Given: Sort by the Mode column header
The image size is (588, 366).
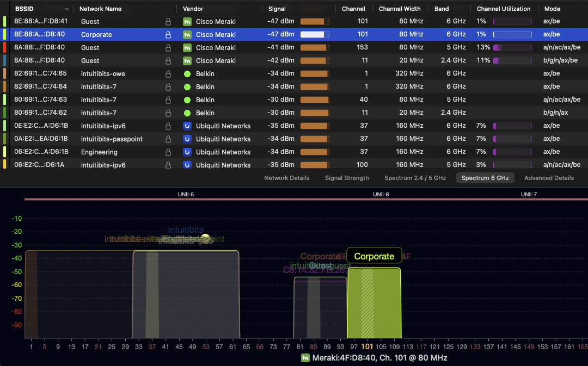Looking at the screenshot, I should tap(552, 9).
